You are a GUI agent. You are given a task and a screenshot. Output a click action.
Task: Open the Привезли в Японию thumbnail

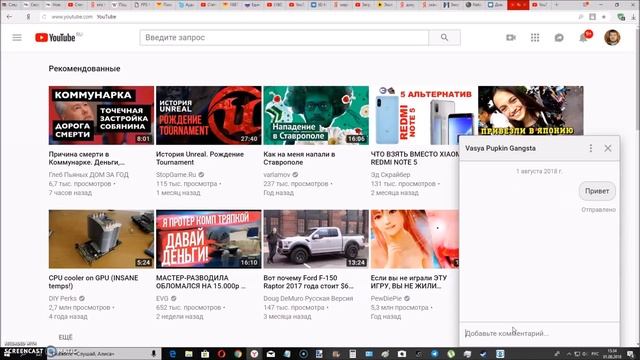[531, 110]
